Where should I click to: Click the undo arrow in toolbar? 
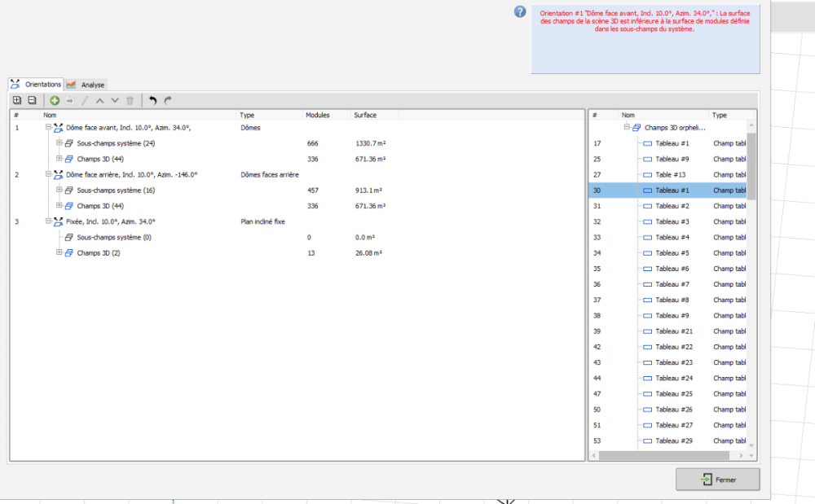pos(152,100)
